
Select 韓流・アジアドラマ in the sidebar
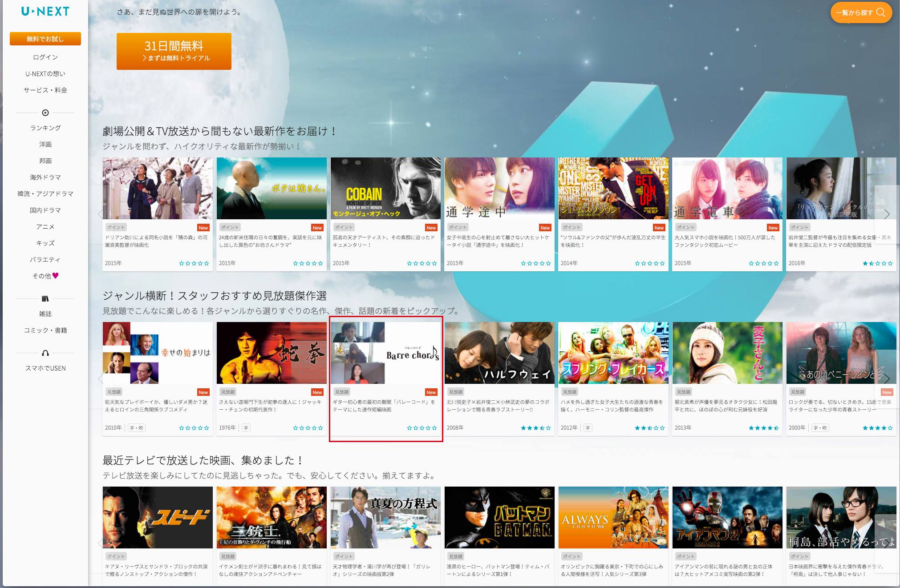click(x=45, y=194)
